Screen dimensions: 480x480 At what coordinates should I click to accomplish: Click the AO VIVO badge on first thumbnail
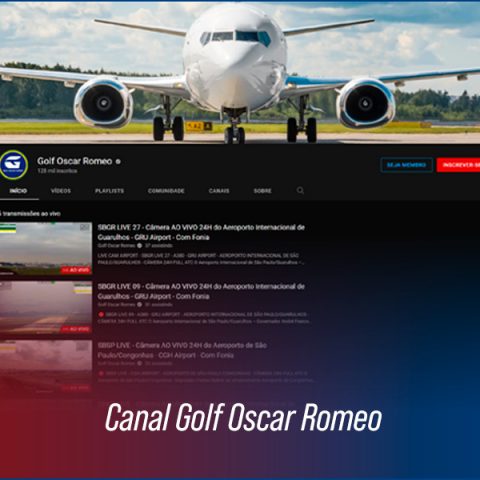[76, 270]
